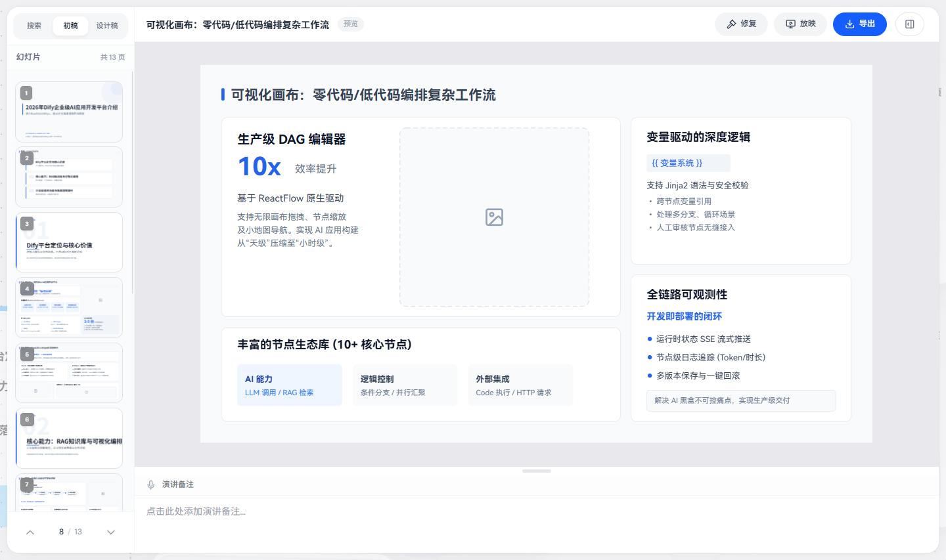Open slide 7 thumbnail

[69, 492]
